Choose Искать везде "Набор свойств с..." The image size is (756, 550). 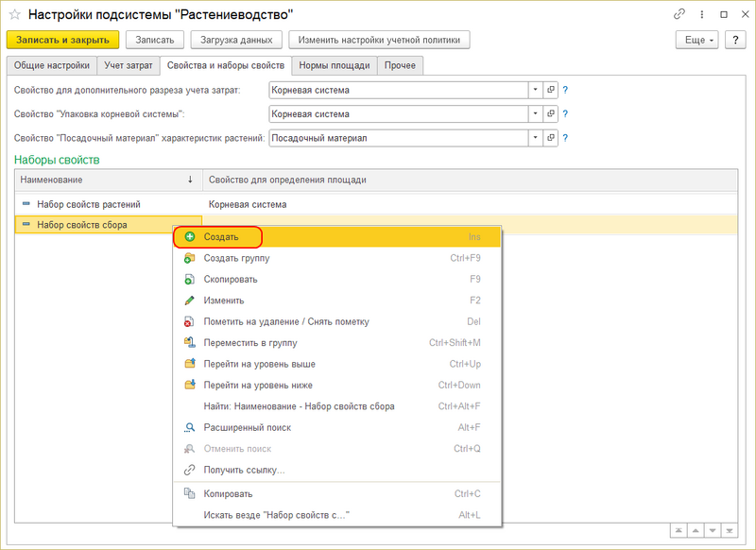click(x=337, y=515)
